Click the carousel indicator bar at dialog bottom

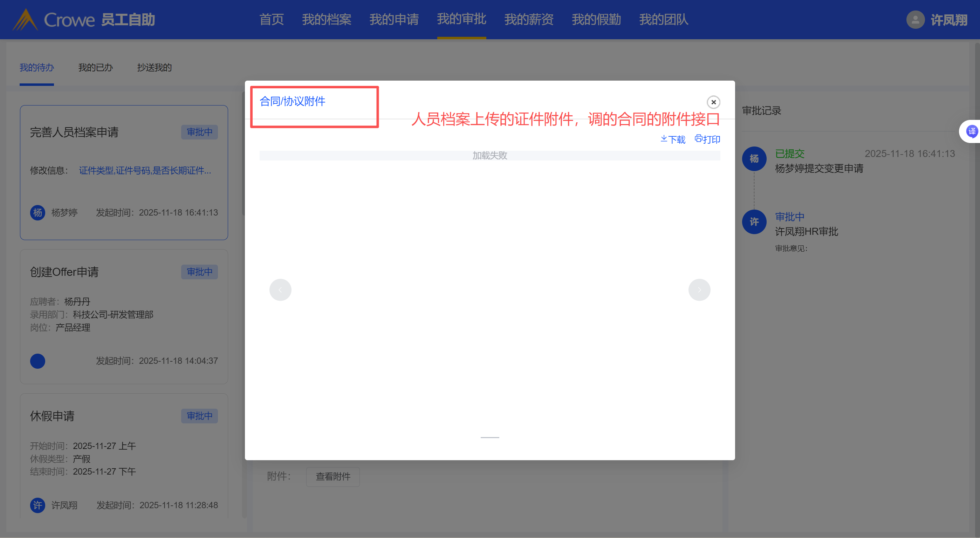(x=489, y=437)
